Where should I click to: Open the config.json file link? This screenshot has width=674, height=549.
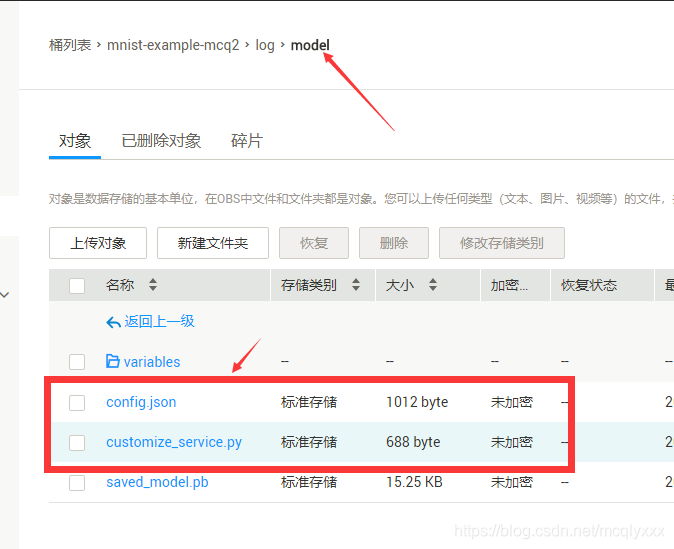(x=141, y=402)
